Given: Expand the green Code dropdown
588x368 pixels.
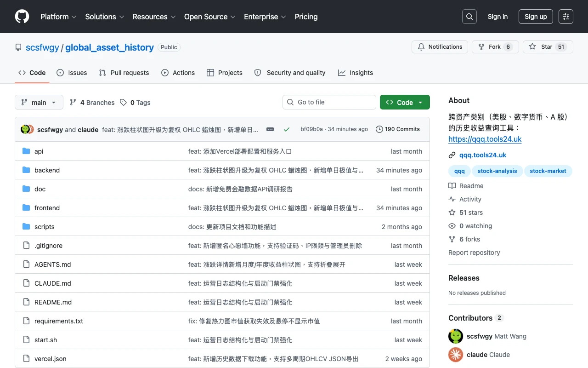Looking at the screenshot, I should click(x=405, y=102).
